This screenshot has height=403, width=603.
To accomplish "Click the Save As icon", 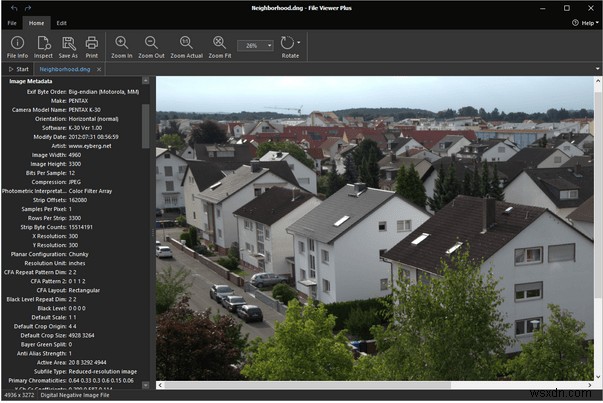I will tap(69, 45).
